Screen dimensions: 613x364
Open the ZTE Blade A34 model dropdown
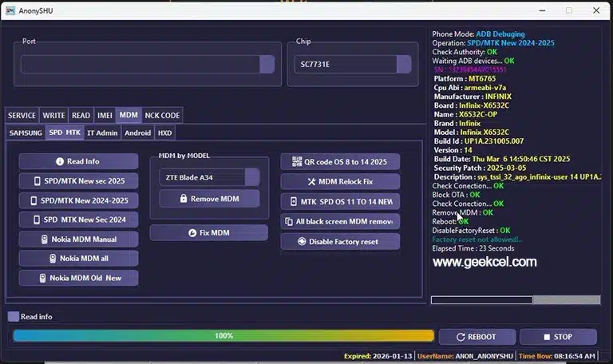click(x=251, y=177)
